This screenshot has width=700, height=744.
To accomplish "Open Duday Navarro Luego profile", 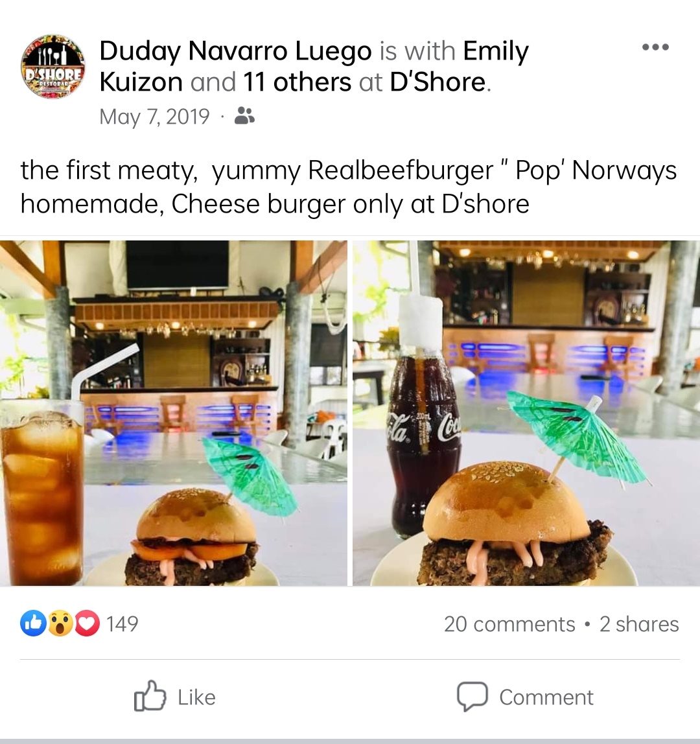I will [x=235, y=51].
